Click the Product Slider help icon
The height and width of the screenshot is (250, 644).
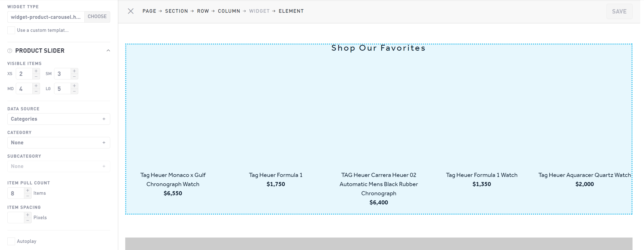tap(10, 51)
